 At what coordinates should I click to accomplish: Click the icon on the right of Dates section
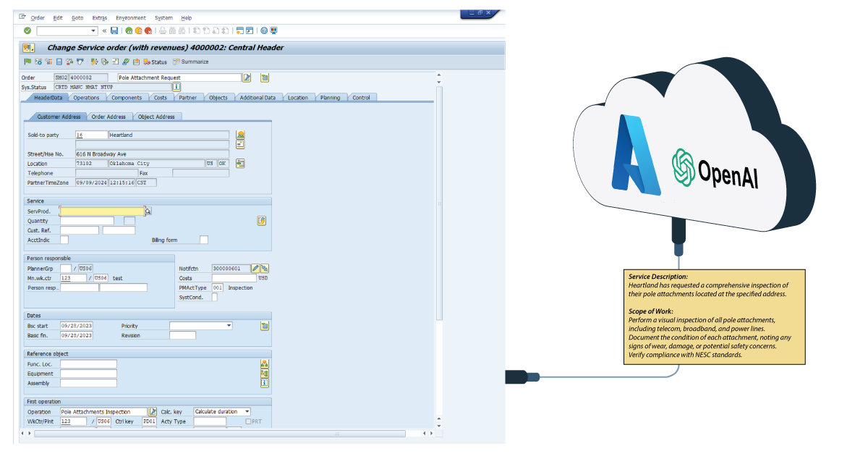tap(264, 326)
